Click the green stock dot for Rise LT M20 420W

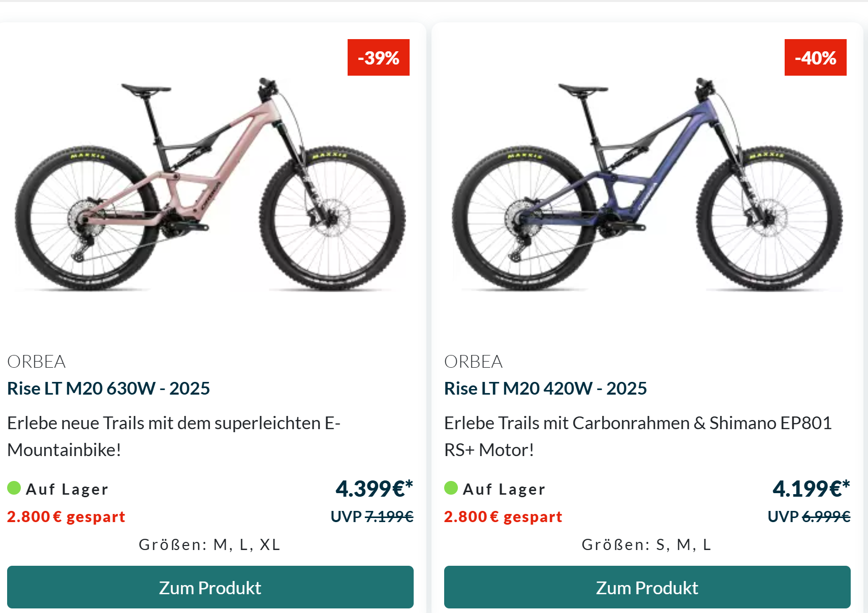click(x=451, y=488)
